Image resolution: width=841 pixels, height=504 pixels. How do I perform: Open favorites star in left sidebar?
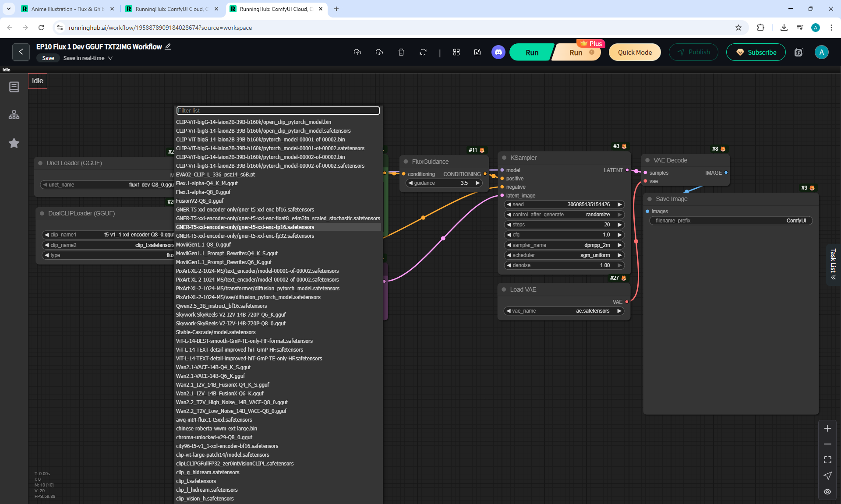pyautogui.click(x=14, y=143)
